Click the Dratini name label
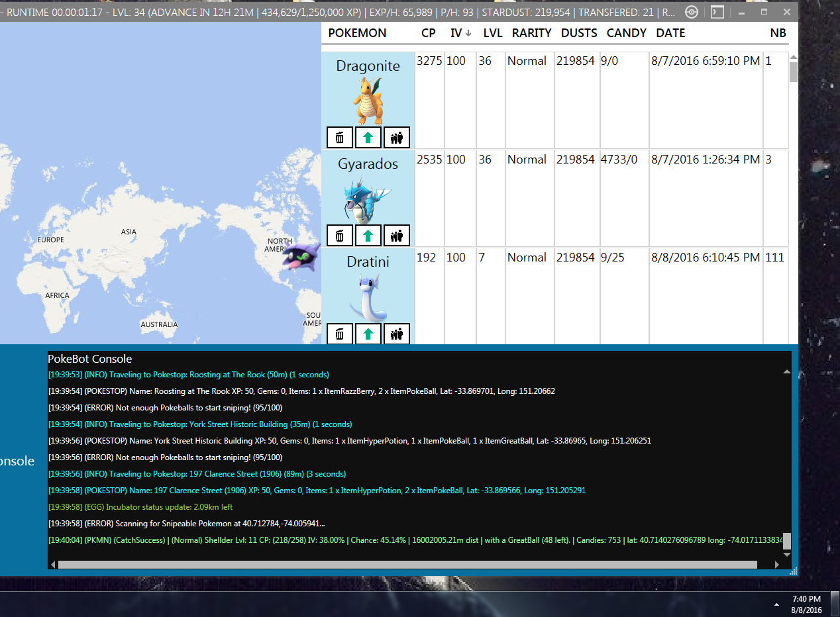 coord(368,262)
